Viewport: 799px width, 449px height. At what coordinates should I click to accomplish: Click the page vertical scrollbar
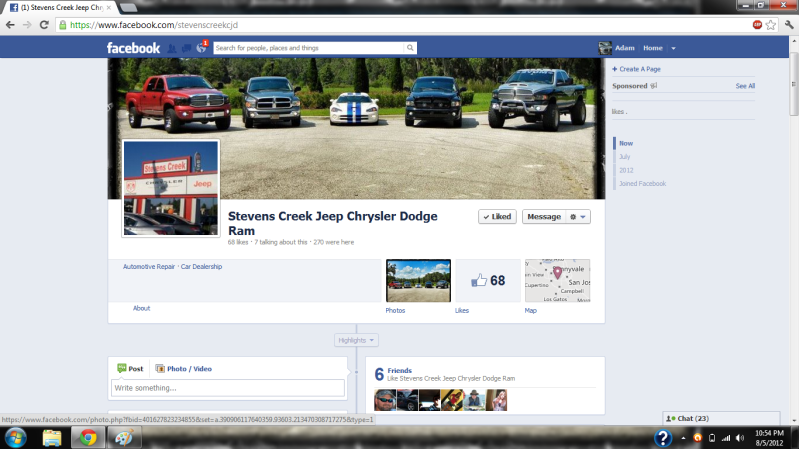[794, 82]
